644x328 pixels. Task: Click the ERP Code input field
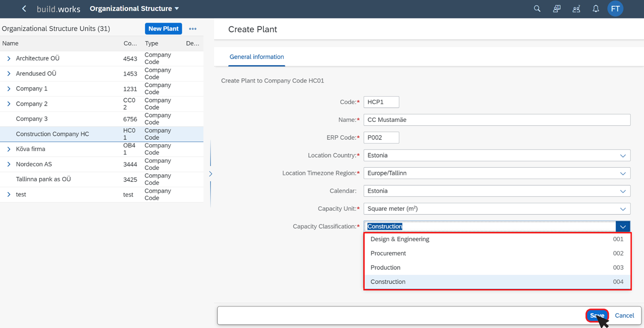[x=382, y=138]
